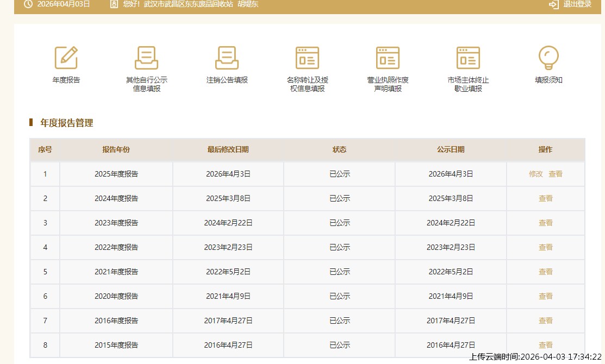The image size is (605, 364).
Task: Open 查看 link for 2023年度报告
Action: point(546,223)
